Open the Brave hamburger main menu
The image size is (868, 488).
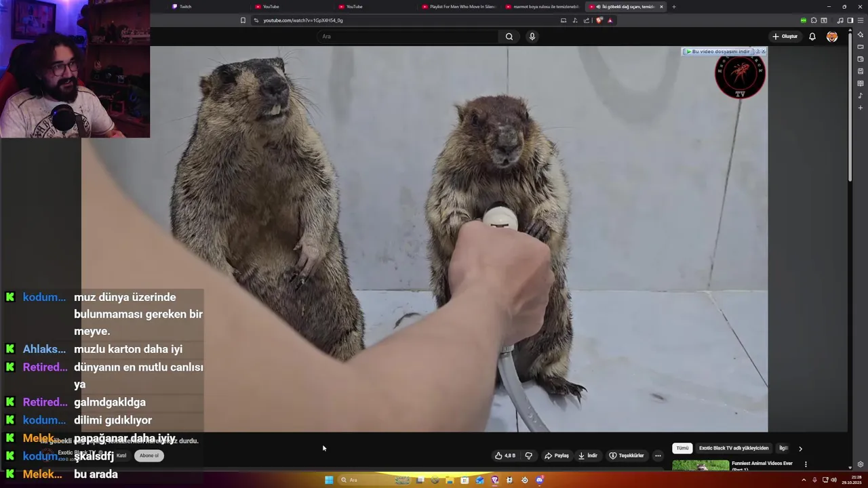861,20
